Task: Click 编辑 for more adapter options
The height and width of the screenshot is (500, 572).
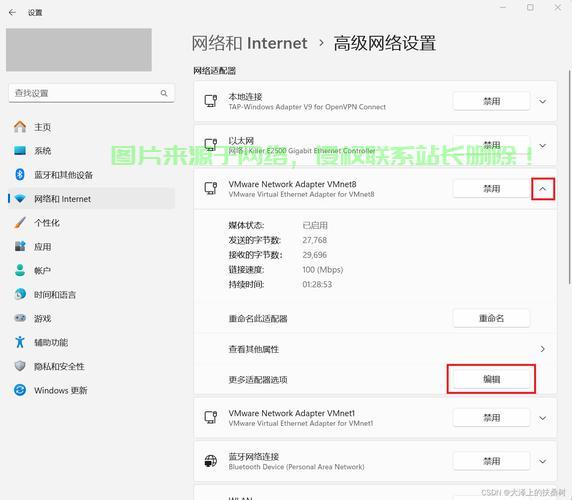Action: pos(491,379)
